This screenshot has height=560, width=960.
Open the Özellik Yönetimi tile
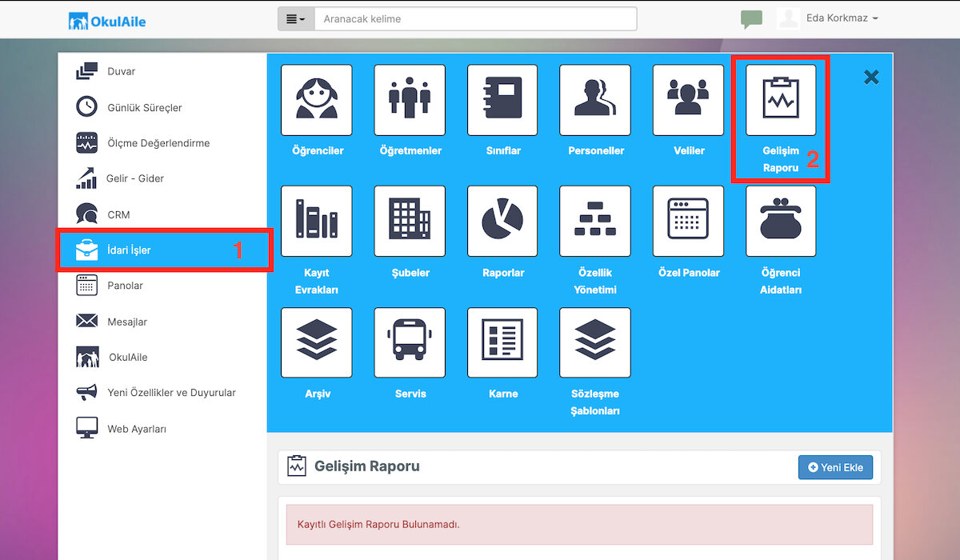[595, 222]
